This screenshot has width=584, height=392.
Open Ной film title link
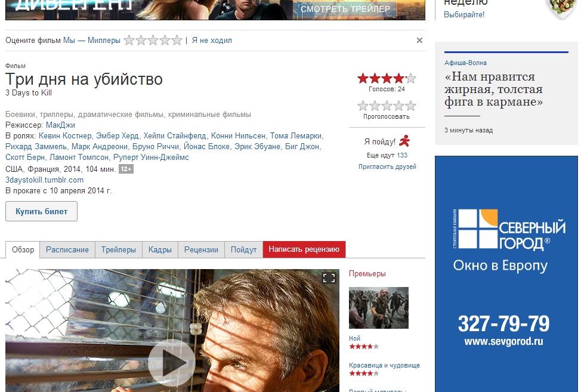tap(354, 338)
